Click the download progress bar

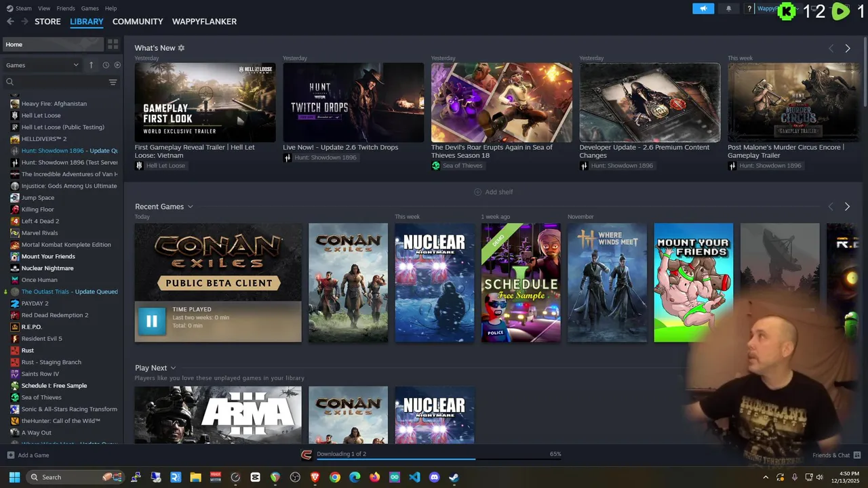pyautogui.click(x=439, y=460)
